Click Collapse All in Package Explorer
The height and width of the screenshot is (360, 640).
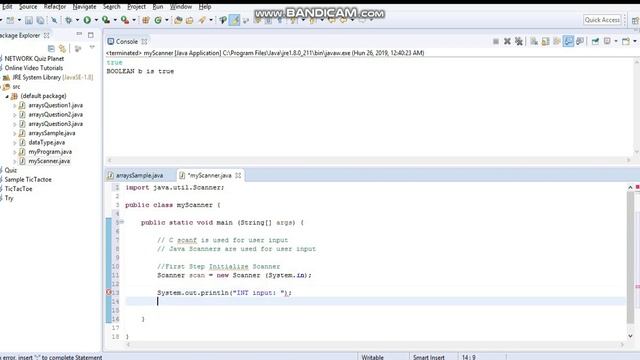click(x=51, y=49)
